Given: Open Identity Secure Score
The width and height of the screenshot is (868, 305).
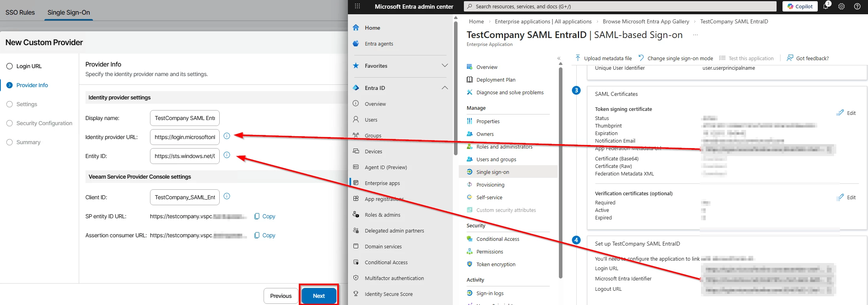Looking at the screenshot, I should pos(389,294).
